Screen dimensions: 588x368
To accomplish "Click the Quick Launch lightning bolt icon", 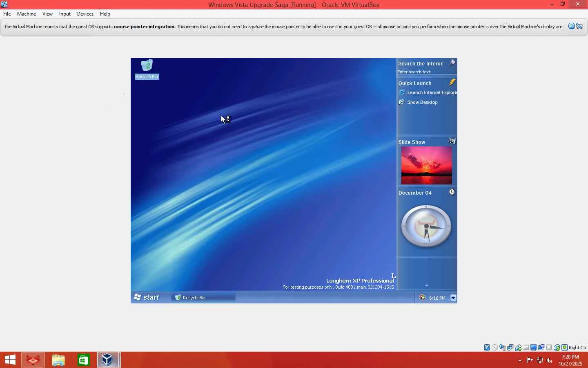I will (x=452, y=82).
